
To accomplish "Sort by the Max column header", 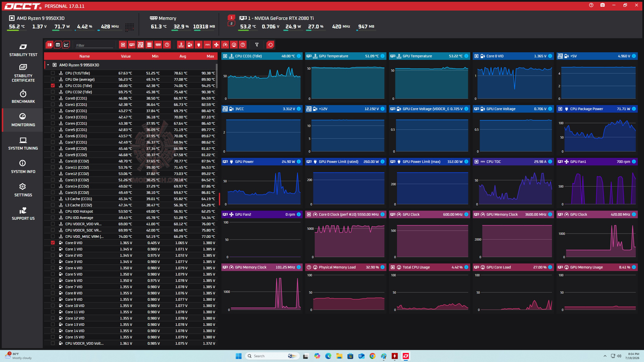I will [x=210, y=56].
